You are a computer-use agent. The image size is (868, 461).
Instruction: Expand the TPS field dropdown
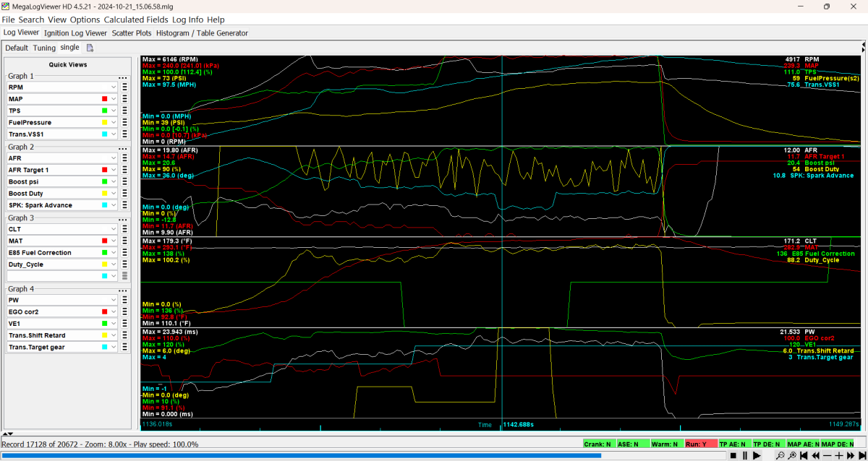click(114, 111)
